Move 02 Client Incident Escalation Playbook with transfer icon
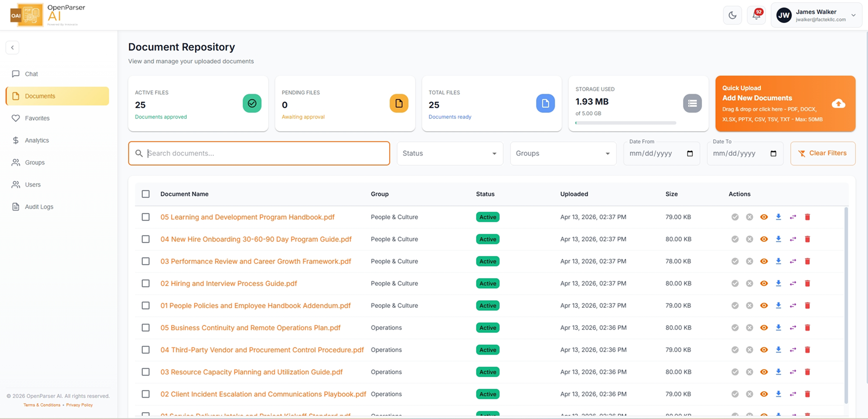 click(x=793, y=394)
